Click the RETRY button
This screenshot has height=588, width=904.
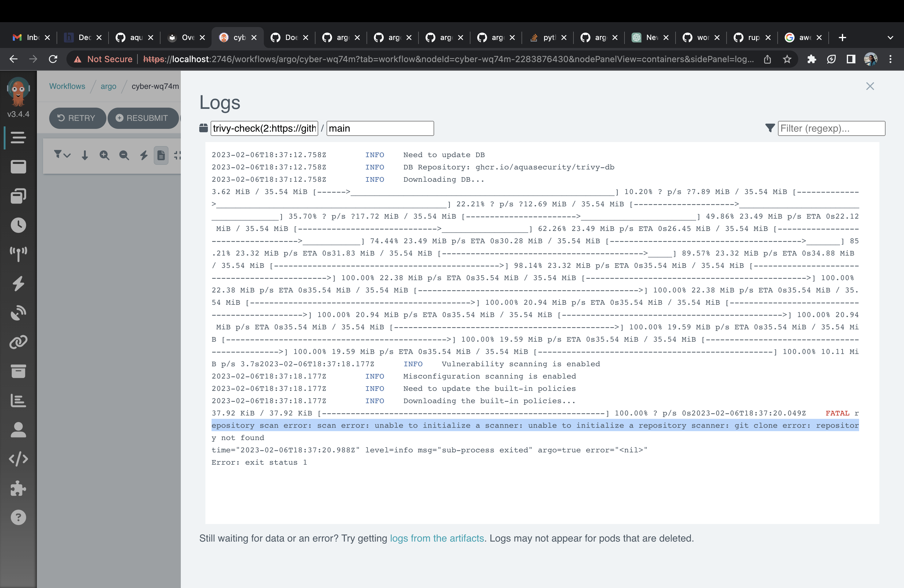pos(77,118)
